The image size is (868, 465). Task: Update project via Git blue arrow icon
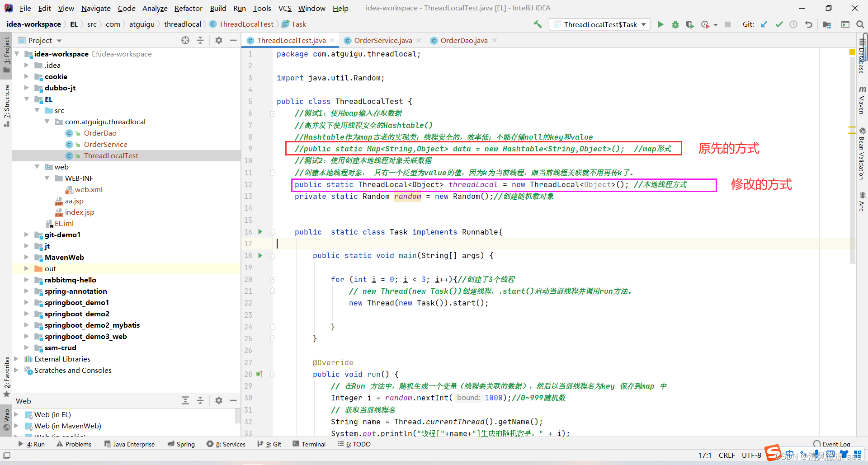(x=764, y=24)
